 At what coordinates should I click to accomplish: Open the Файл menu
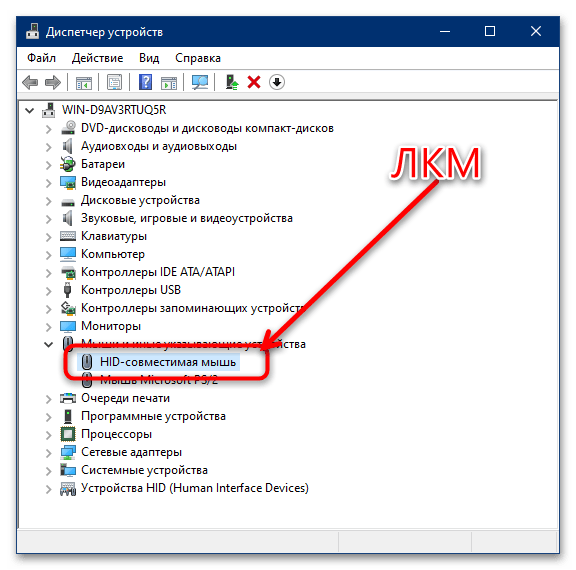(41, 58)
